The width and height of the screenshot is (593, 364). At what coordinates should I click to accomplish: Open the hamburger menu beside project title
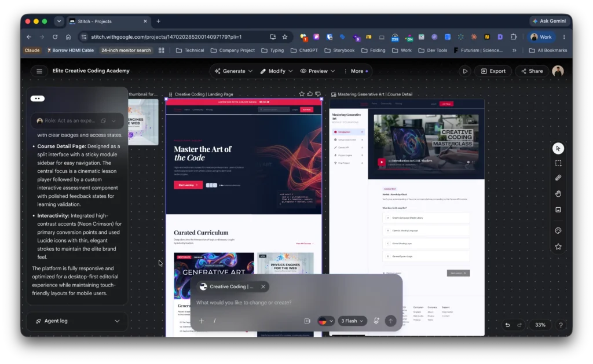(39, 71)
